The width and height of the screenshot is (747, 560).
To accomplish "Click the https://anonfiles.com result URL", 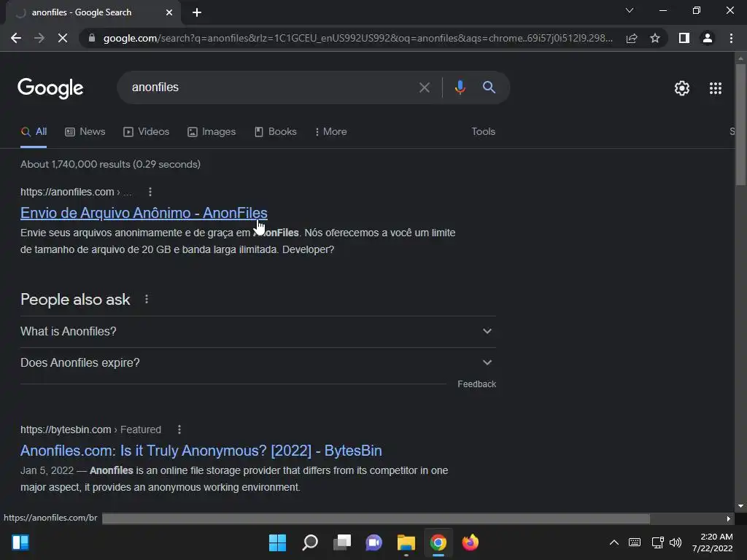I will point(67,192).
